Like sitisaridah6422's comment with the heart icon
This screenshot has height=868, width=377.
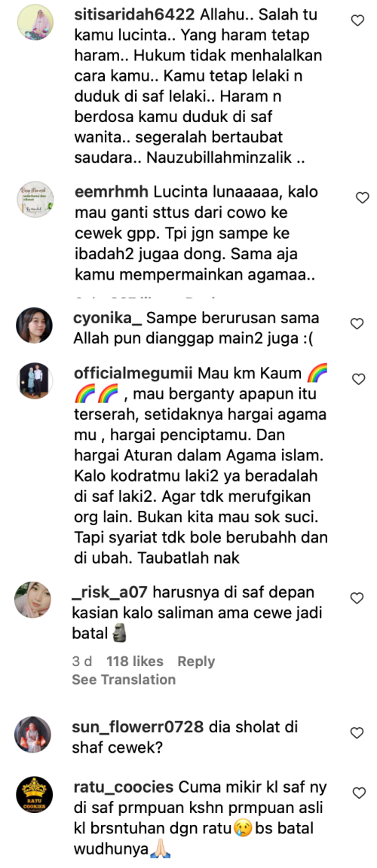(x=358, y=20)
